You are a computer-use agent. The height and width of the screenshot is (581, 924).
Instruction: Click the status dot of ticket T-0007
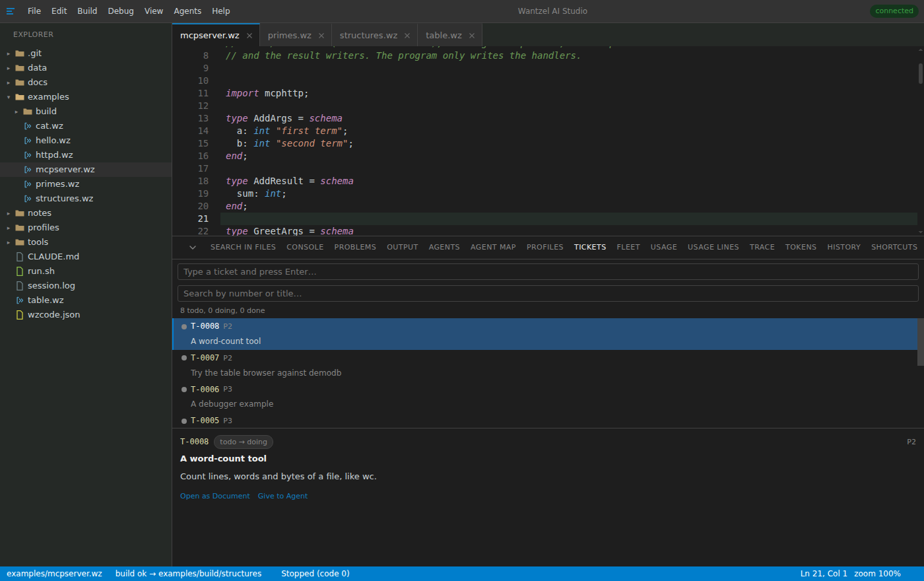click(x=184, y=358)
